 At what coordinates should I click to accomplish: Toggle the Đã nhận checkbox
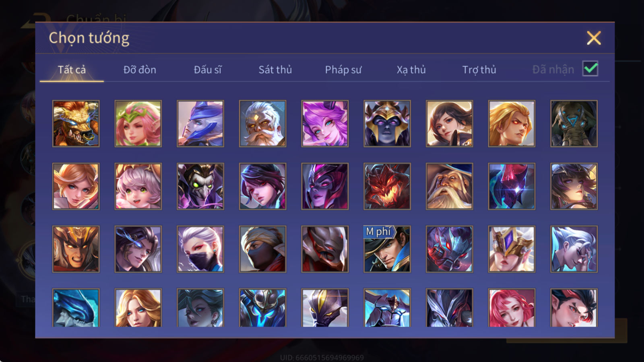590,69
